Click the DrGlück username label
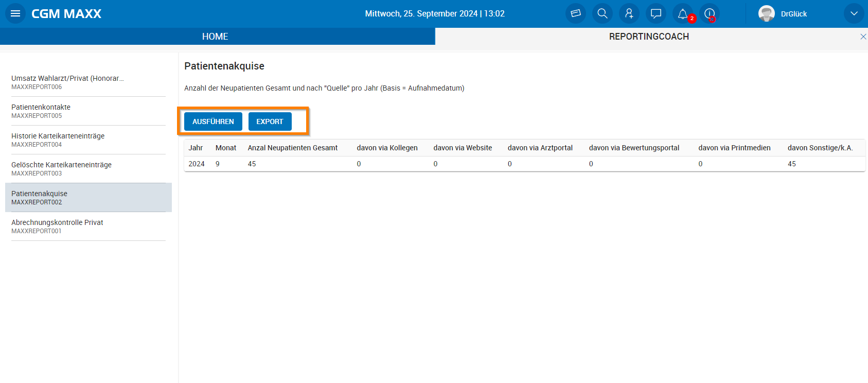Image resolution: width=868 pixels, height=383 pixels. tap(794, 14)
